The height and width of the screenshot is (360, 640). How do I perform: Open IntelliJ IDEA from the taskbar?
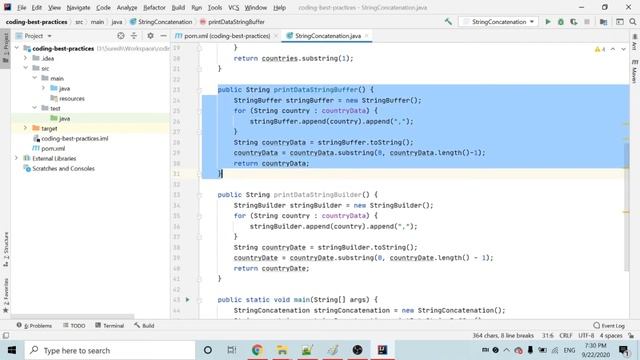382,350
